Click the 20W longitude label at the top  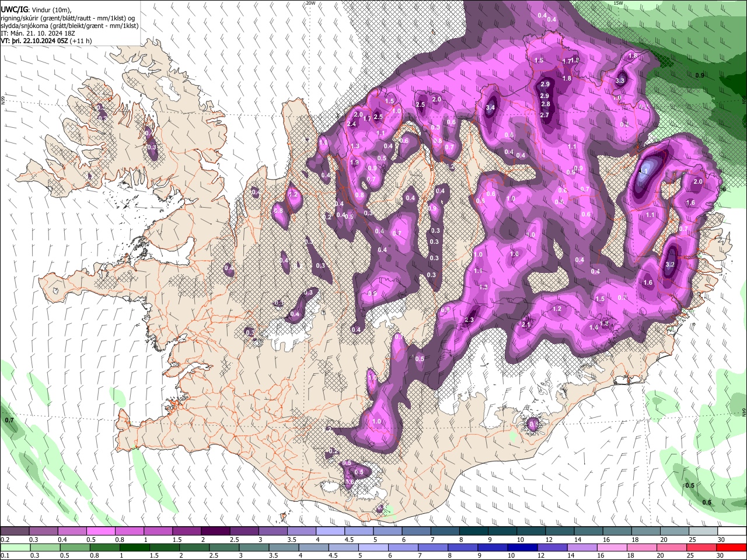(x=310, y=3)
